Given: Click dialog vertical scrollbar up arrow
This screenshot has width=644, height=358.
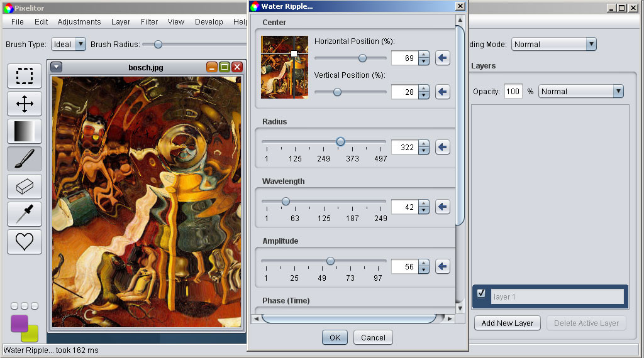Looking at the screenshot, I should tap(460, 19).
